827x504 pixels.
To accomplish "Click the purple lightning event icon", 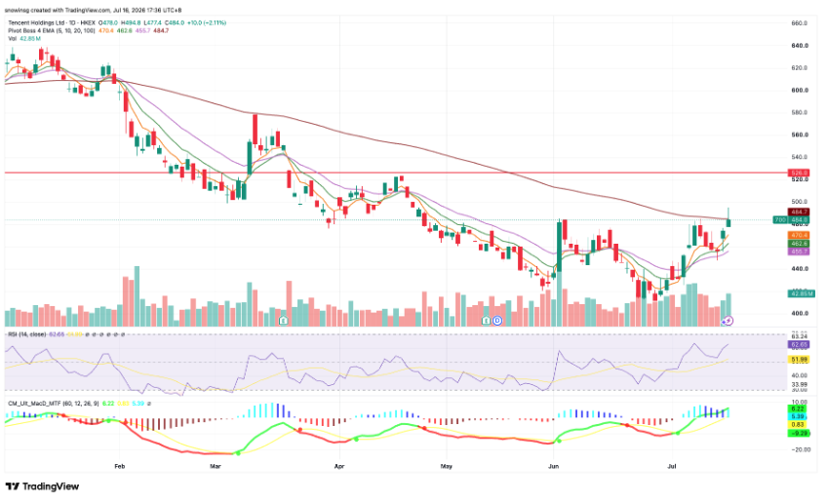I will [728, 321].
